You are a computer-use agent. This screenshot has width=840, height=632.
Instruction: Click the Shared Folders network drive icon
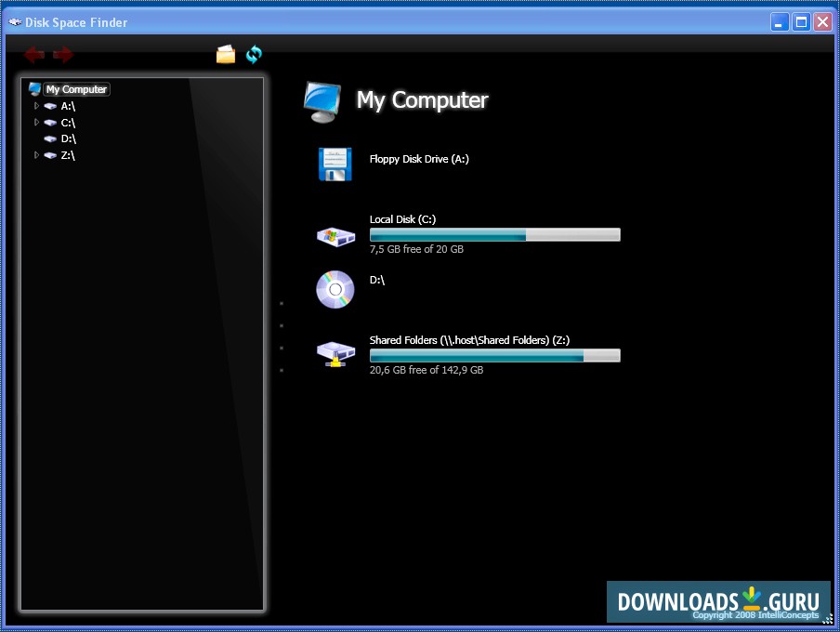[335, 354]
